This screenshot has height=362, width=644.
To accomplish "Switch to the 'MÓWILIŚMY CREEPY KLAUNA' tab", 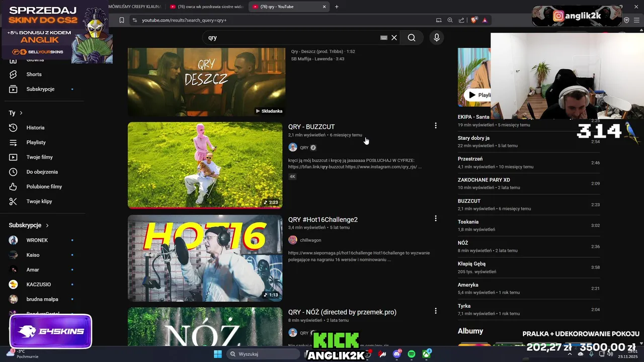I will pos(135,7).
